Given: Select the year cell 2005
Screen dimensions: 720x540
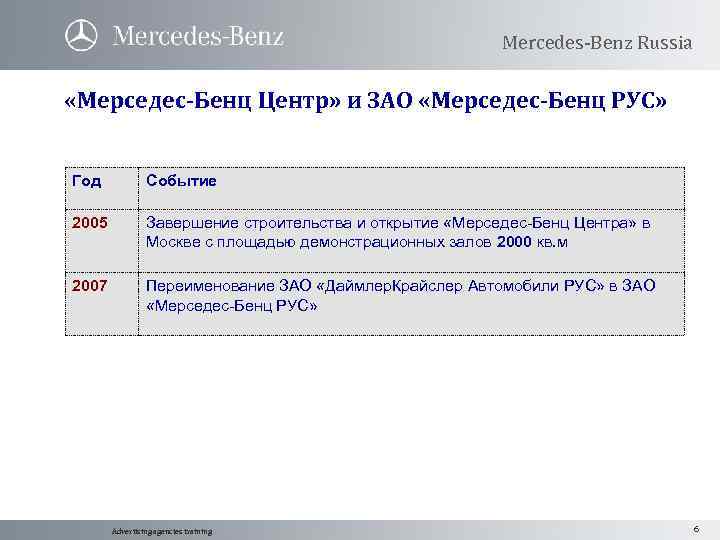Looking at the screenshot, I should click(90, 223).
